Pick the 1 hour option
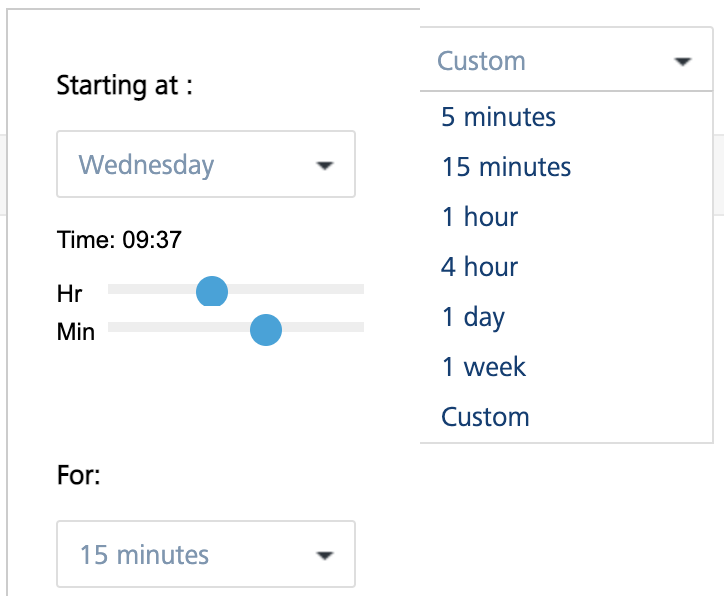Viewport: 724px width, 596px height. tap(480, 217)
